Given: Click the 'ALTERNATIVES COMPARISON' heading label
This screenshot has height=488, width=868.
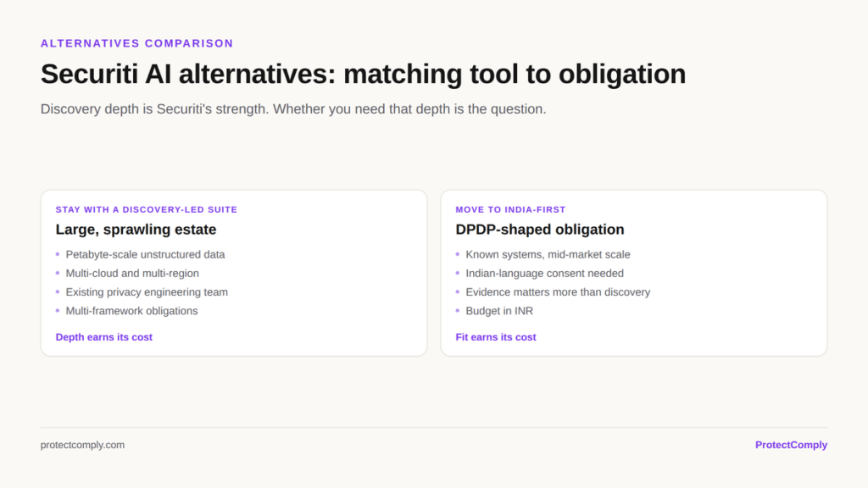Looking at the screenshot, I should point(136,43).
